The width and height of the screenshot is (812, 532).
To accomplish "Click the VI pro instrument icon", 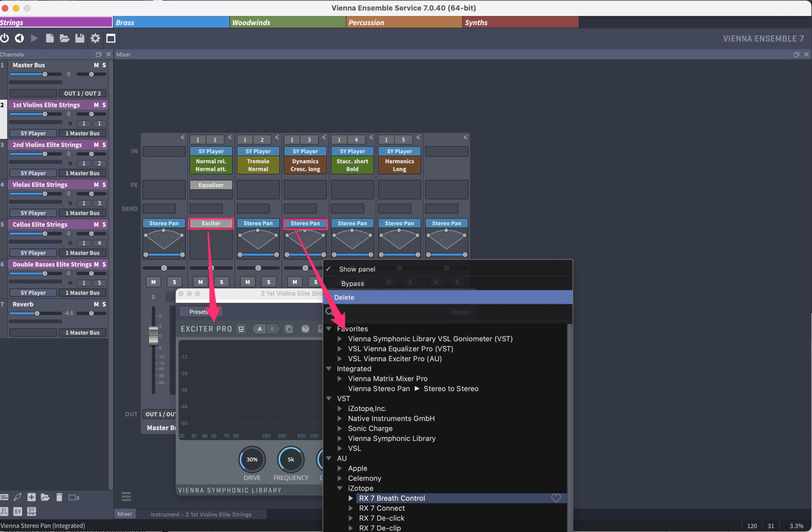I will tap(4, 511).
